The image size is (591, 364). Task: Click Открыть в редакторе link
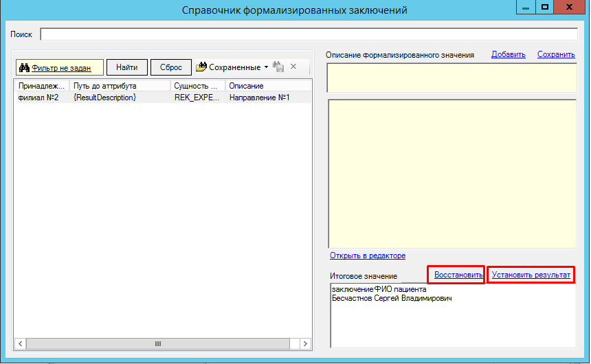(368, 255)
